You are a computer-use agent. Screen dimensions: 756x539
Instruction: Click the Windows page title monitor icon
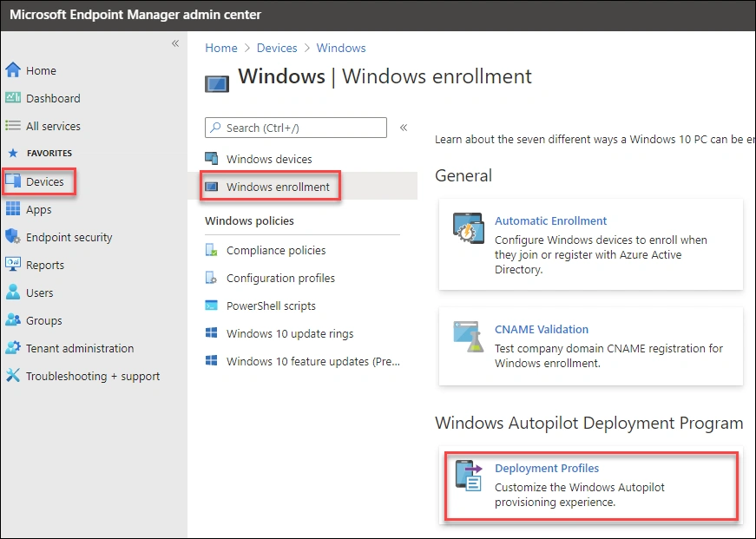pyautogui.click(x=217, y=84)
